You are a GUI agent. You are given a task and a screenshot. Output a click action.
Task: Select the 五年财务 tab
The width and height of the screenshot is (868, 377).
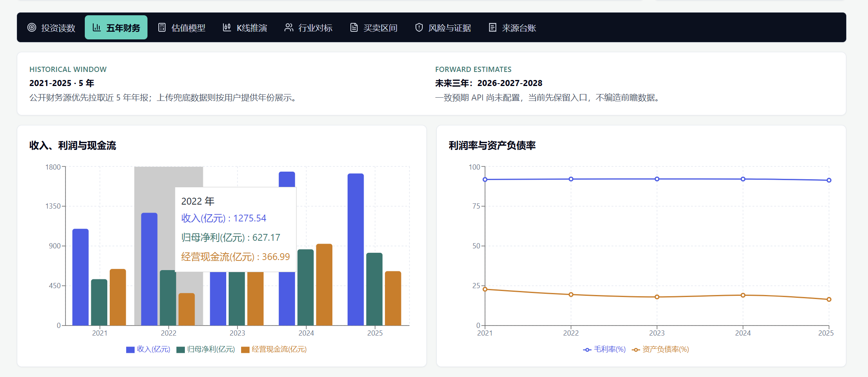(x=116, y=27)
